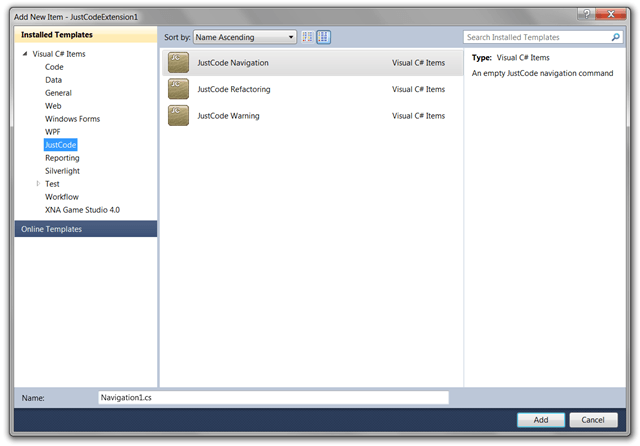
Task: Click Visual C# Items in Refactoring row
Action: point(418,89)
